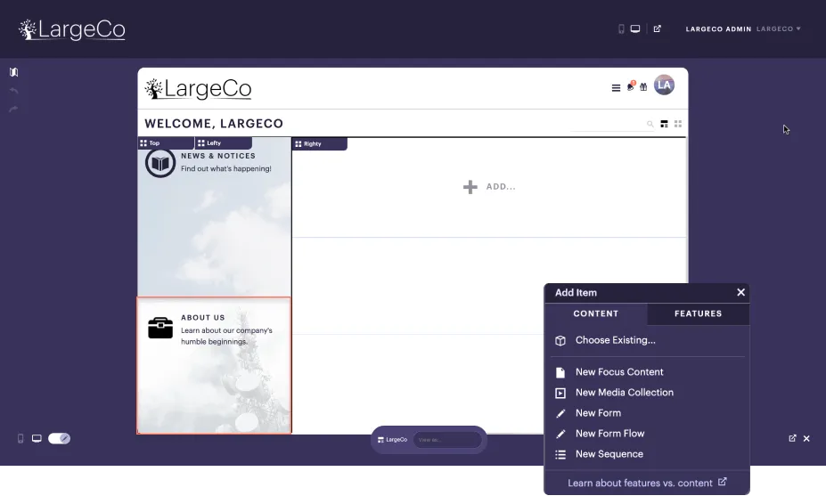Open the LA user avatar
826x504 pixels.
(665, 85)
